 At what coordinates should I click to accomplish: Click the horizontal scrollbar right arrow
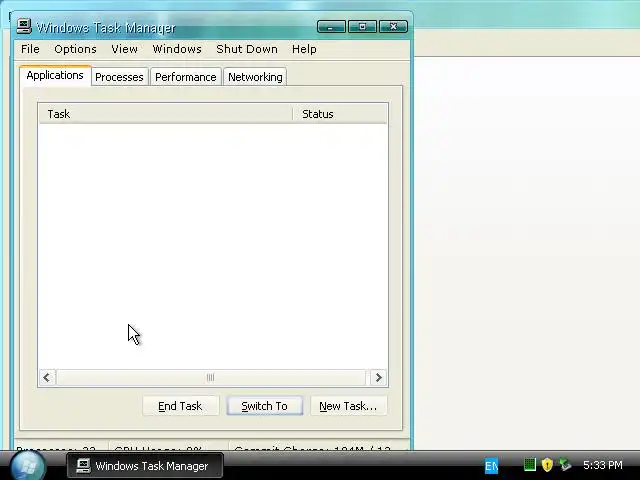pyautogui.click(x=378, y=378)
